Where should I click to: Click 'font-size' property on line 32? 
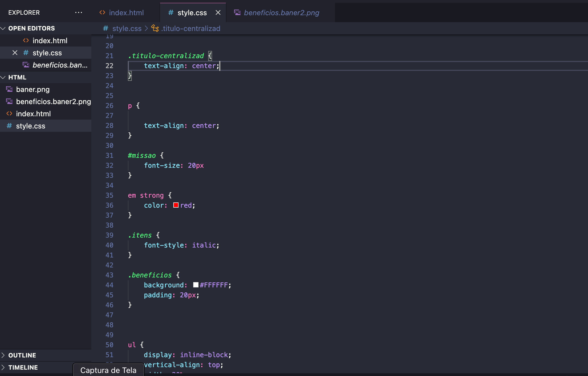click(162, 165)
